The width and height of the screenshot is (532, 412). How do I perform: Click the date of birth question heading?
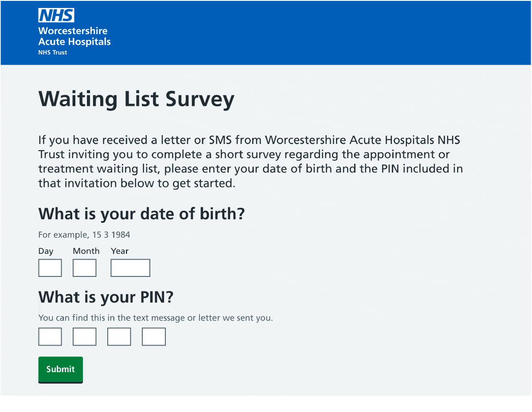click(x=141, y=214)
